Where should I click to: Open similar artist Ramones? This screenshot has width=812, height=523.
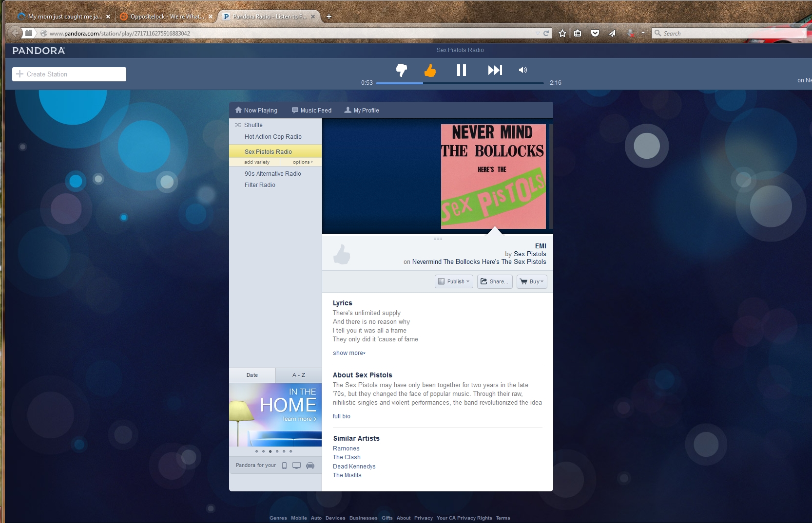tap(346, 448)
